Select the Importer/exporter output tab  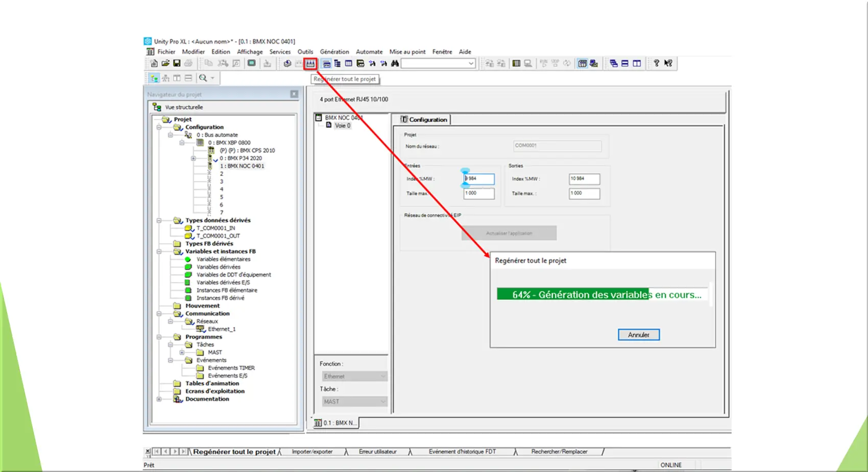312,452
